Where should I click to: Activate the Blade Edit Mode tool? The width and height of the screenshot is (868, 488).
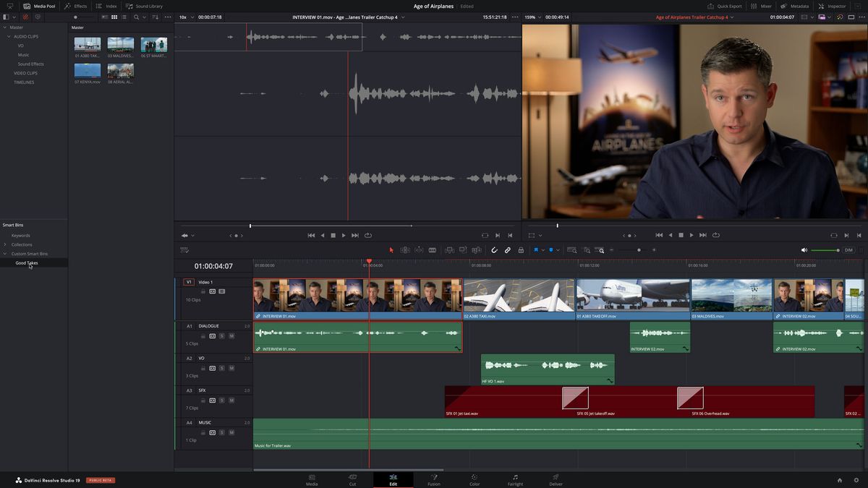(x=433, y=250)
